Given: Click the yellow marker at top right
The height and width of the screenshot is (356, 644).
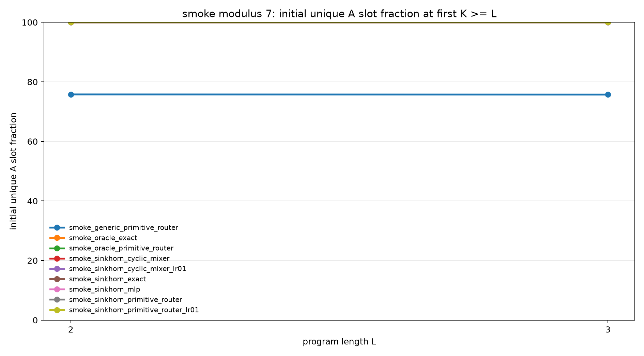Looking at the screenshot, I should tap(608, 23).
